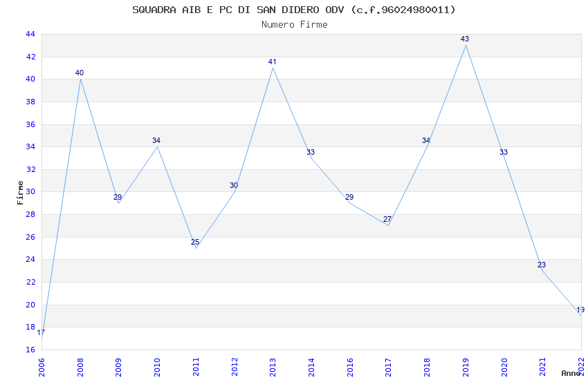The width and height of the screenshot is (588, 380).
Task: Click the x-axis year label 2013
Action: point(273,367)
